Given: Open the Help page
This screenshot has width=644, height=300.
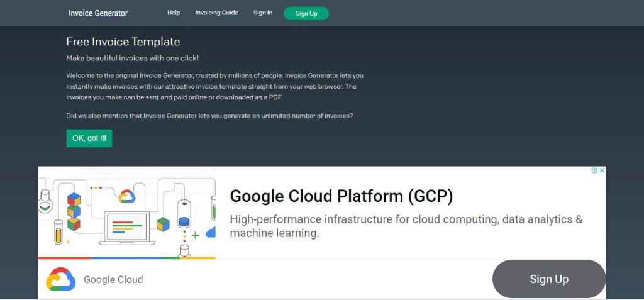Looking at the screenshot, I should (x=174, y=13).
